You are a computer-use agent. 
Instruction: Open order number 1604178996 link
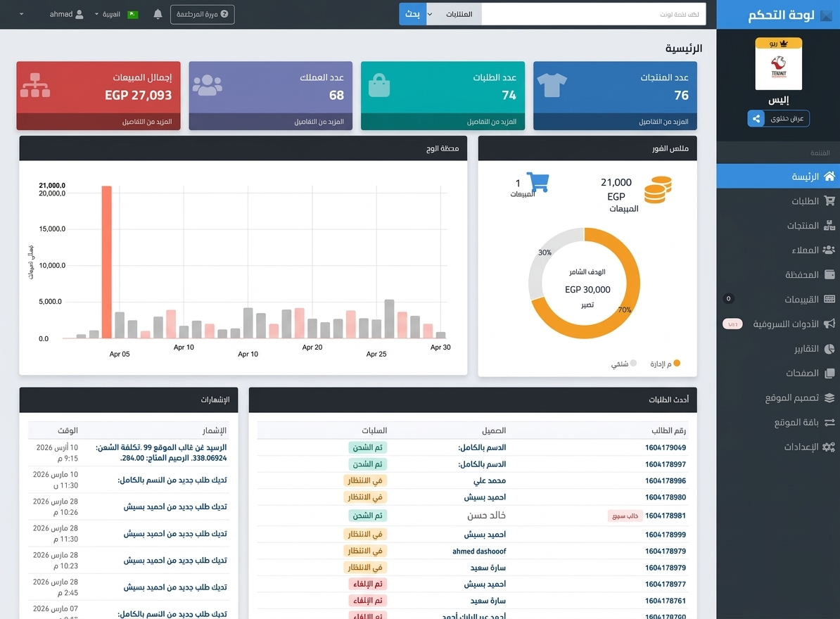pos(665,481)
